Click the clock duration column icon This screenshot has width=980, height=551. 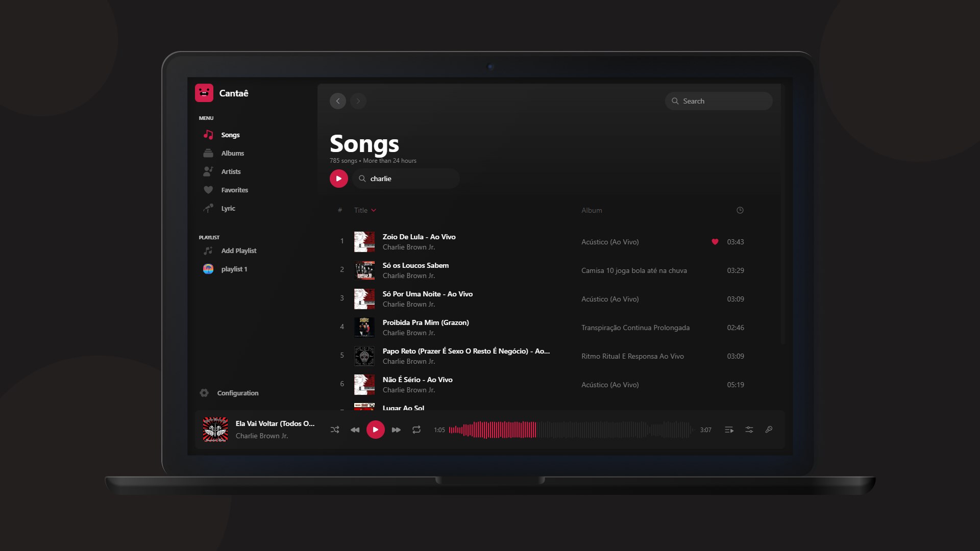click(x=740, y=210)
